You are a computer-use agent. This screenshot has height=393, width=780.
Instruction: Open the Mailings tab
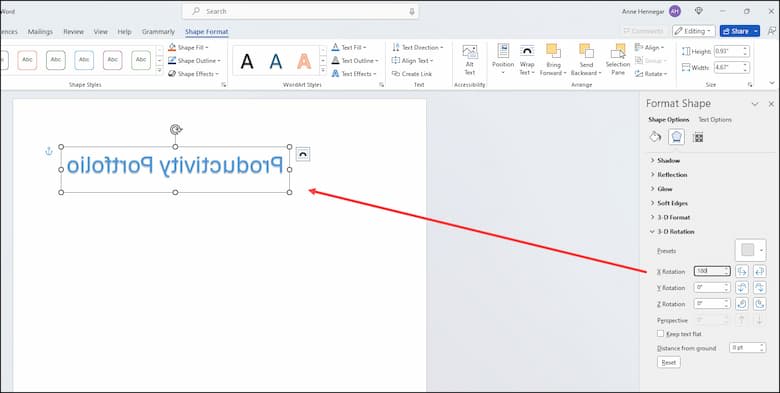pos(40,31)
